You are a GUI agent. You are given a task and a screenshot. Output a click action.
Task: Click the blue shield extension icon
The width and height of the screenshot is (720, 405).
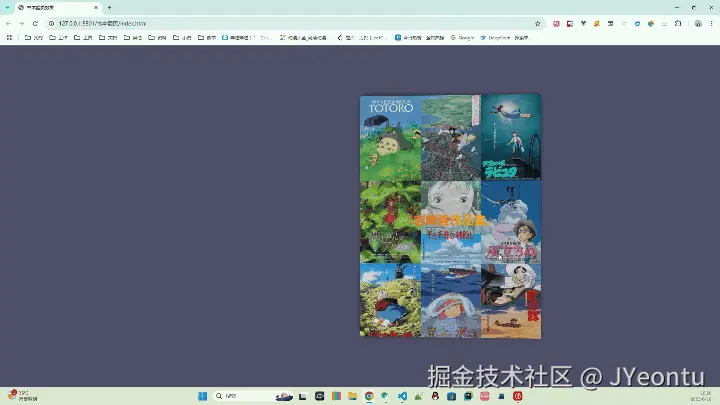637,23
